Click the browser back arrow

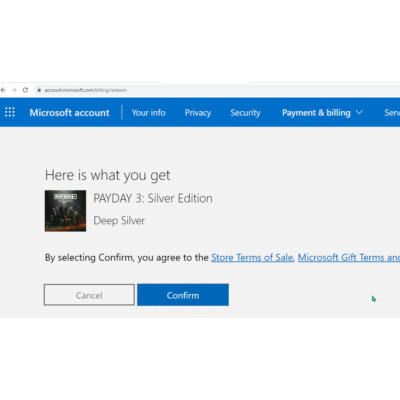[3, 90]
